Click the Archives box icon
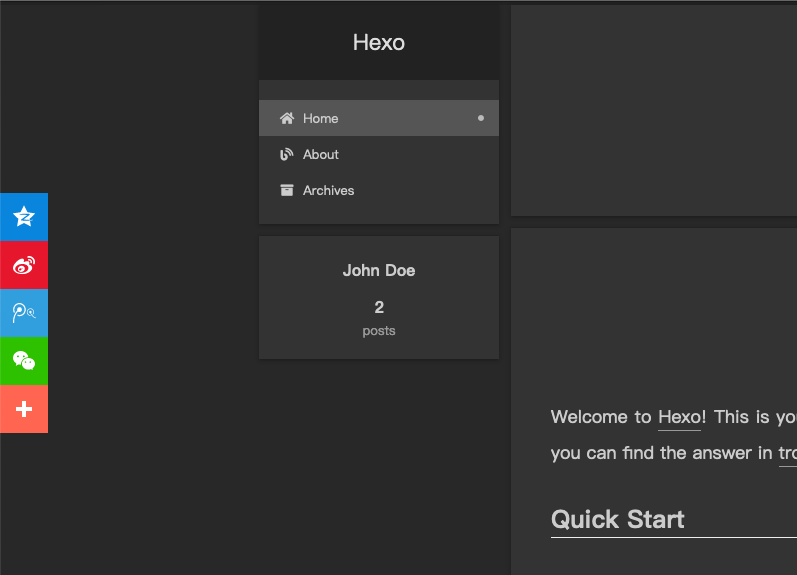 [287, 190]
